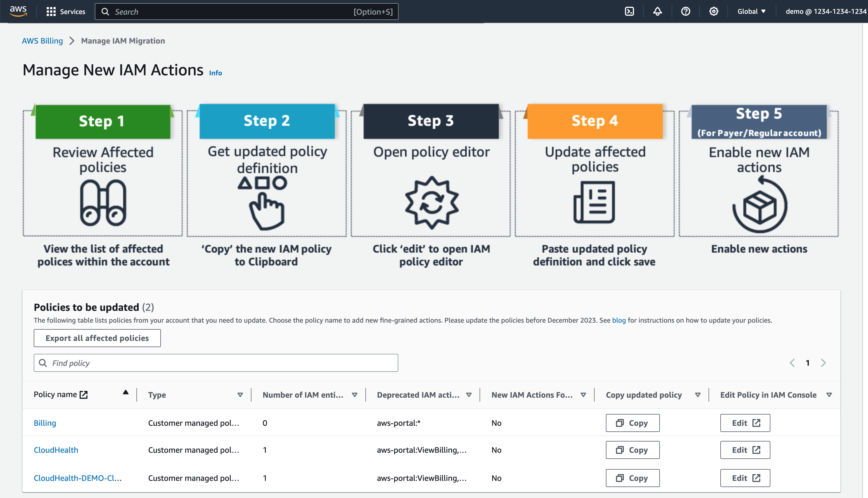868x498 pixels.
Task: Click the AWS logo home icon
Action: point(18,11)
